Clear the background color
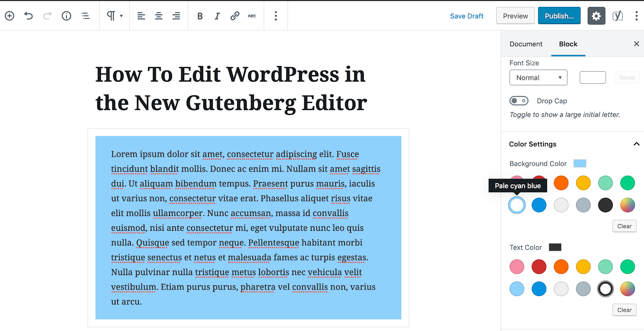644x331 pixels. [x=624, y=226]
